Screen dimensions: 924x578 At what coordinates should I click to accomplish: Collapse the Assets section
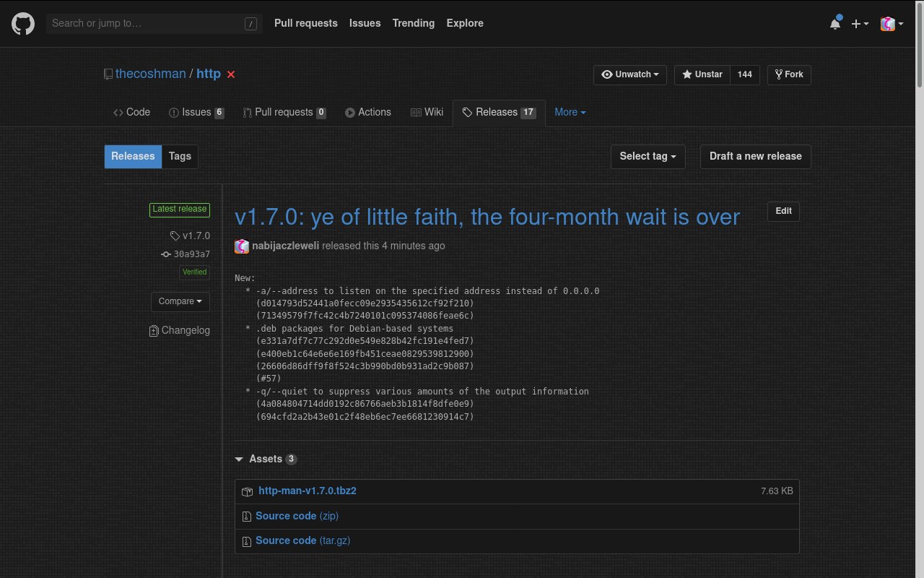(239, 459)
